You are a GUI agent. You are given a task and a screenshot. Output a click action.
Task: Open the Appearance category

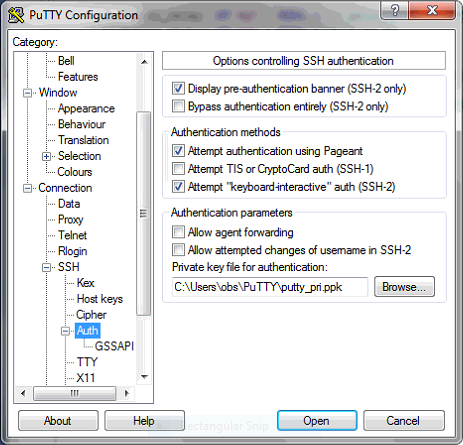tap(86, 108)
